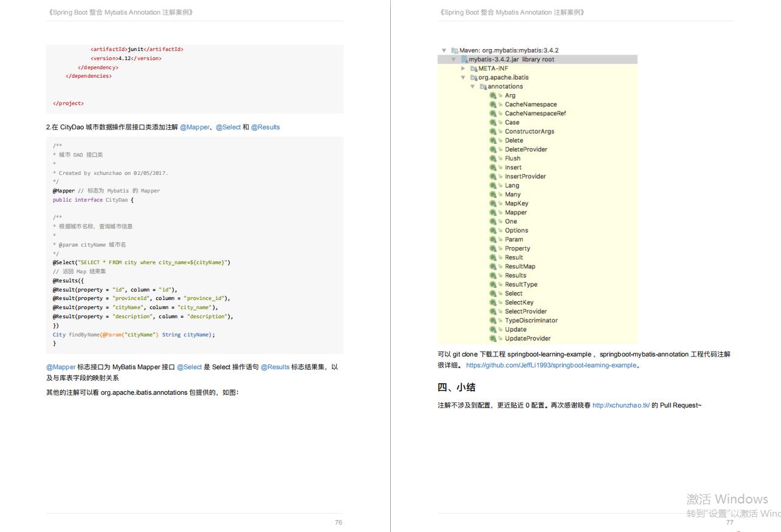Click page number 76 in footer

[x=339, y=522]
